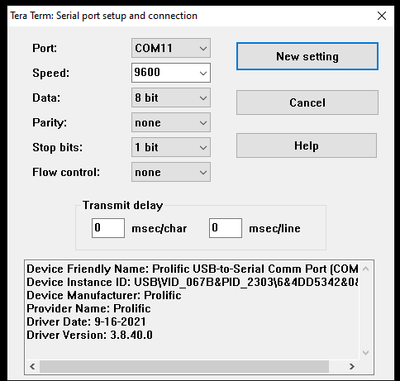
Task: Click the horizontal scrollbar thumb in device info
Action: tap(184, 366)
